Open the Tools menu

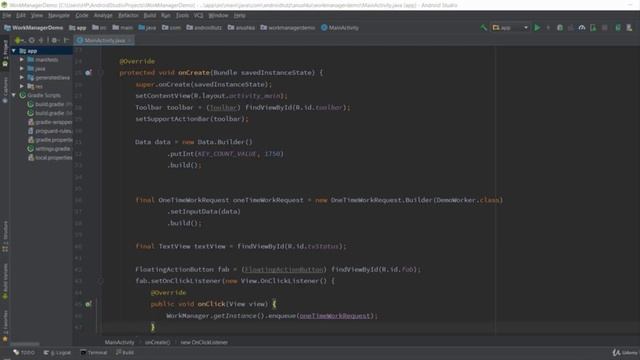coord(182,16)
